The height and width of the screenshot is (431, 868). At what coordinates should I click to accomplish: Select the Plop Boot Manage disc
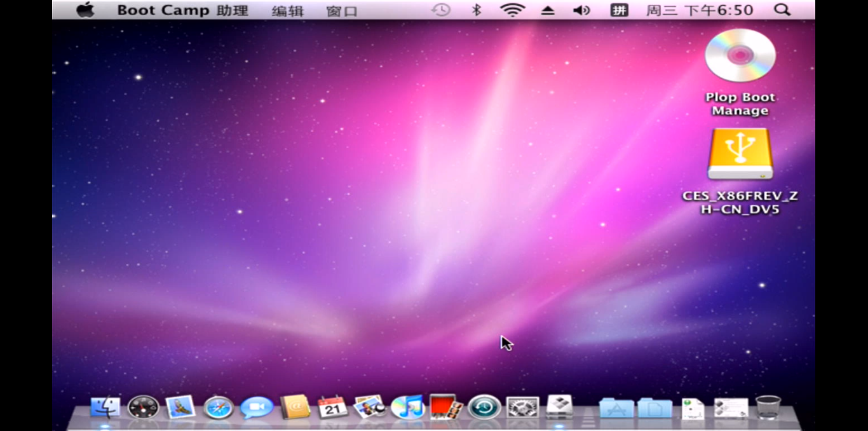click(x=740, y=72)
